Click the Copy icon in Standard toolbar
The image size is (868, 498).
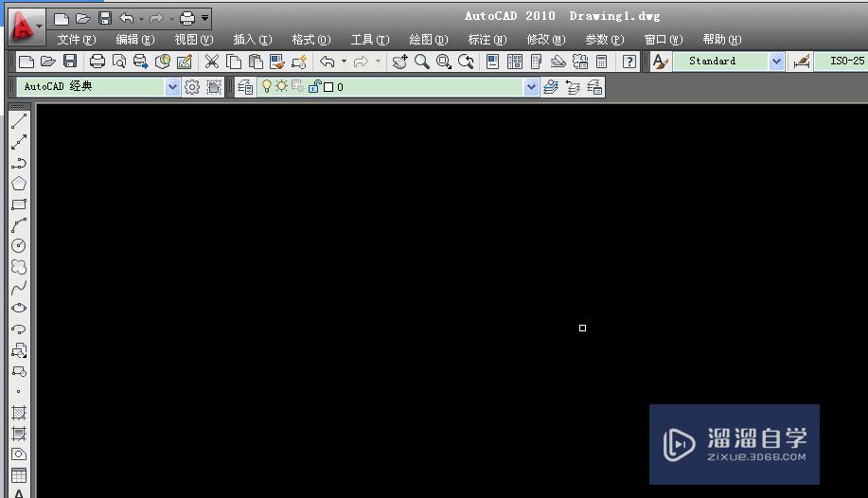pyautogui.click(x=234, y=62)
